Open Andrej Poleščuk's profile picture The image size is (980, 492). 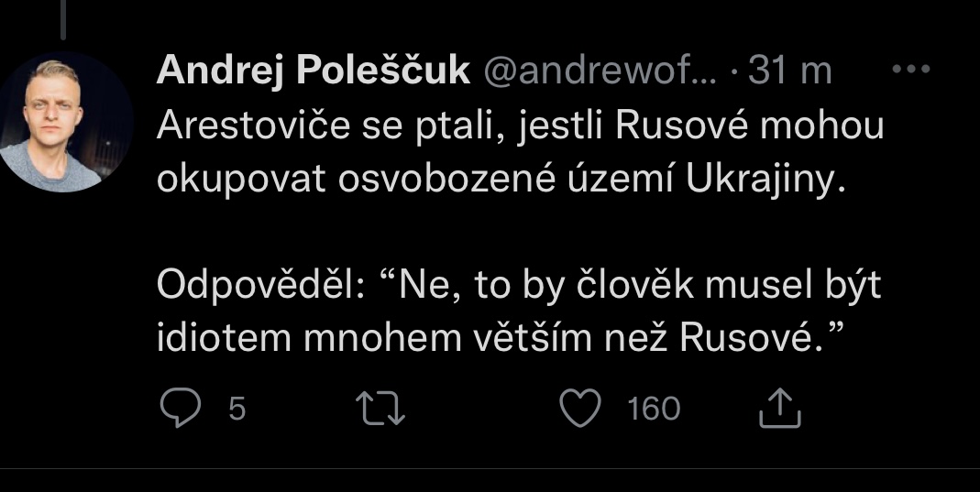pyautogui.click(x=64, y=122)
